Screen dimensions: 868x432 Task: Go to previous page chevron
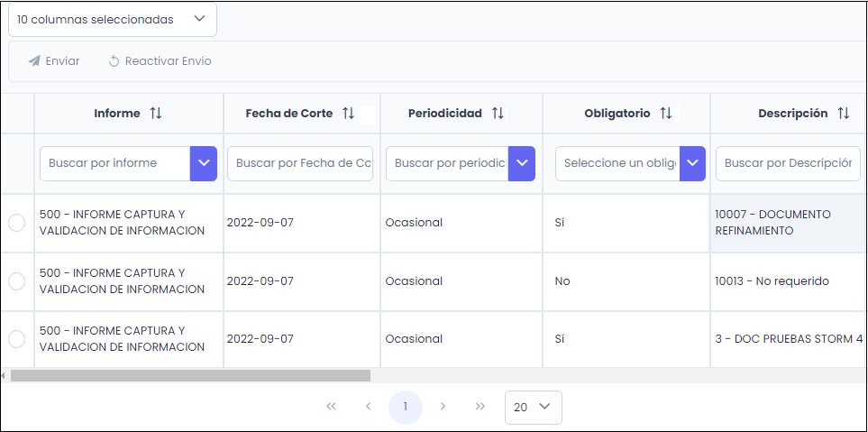[368, 407]
